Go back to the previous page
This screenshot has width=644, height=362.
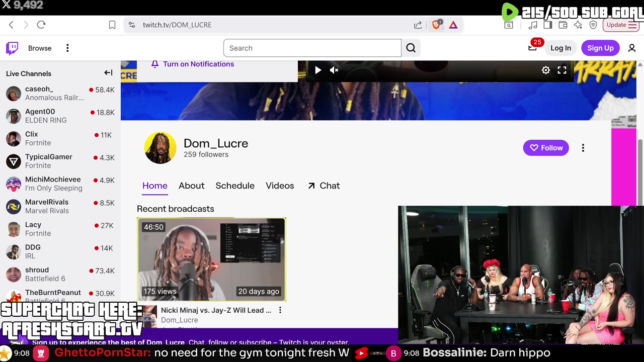11,25
